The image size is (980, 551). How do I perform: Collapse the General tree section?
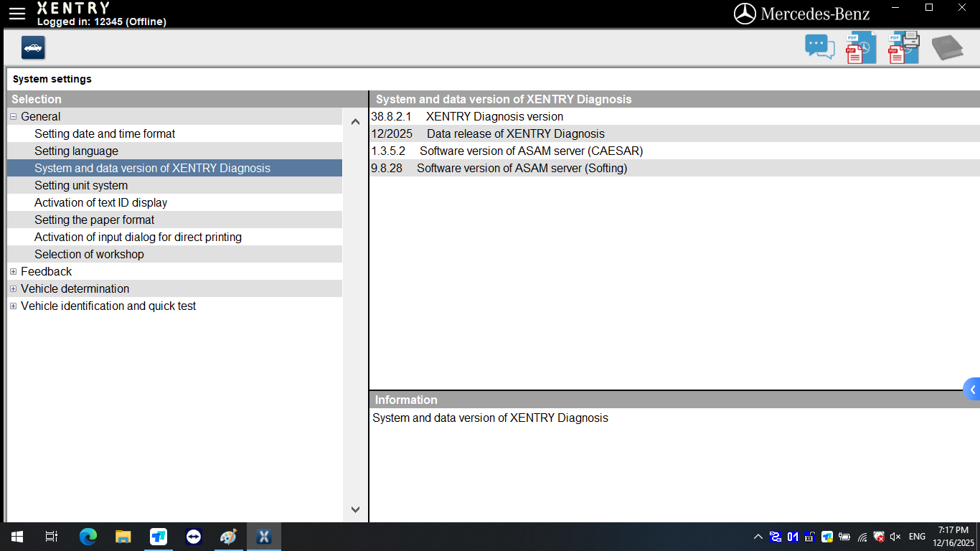coord(13,116)
